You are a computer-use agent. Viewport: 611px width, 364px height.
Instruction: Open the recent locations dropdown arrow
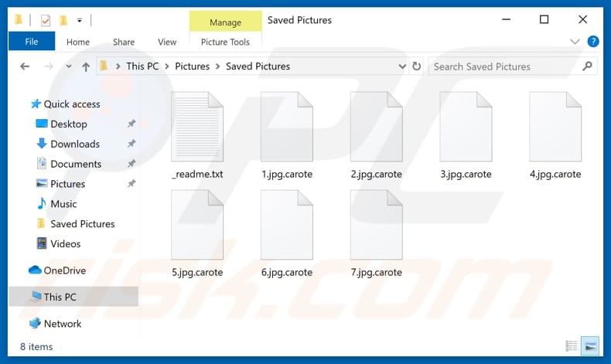coord(67,66)
